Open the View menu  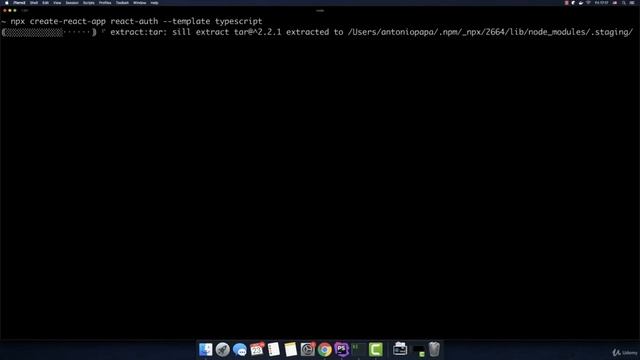57,3
